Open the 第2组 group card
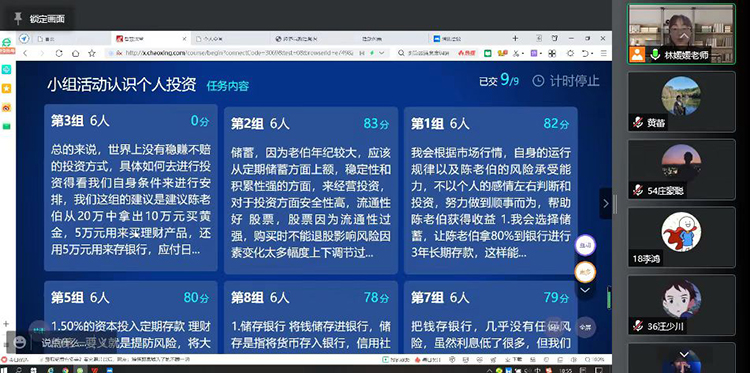 pos(311,190)
